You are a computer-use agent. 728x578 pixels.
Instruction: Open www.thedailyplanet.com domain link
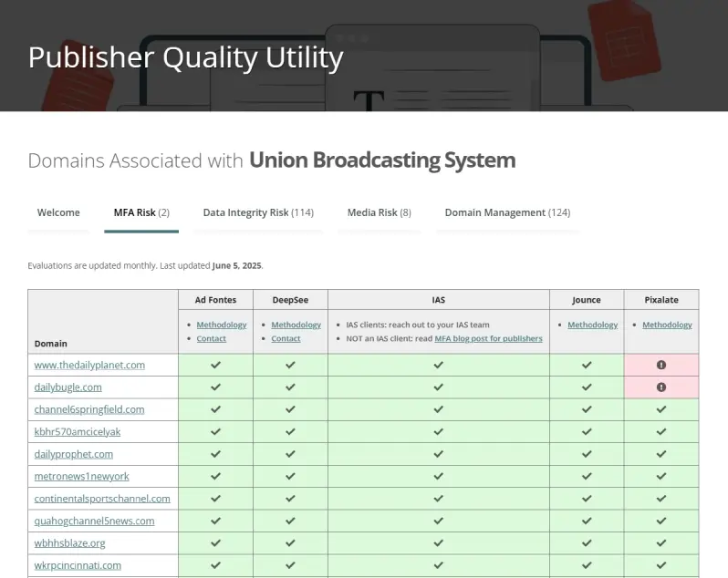pyautogui.click(x=89, y=365)
